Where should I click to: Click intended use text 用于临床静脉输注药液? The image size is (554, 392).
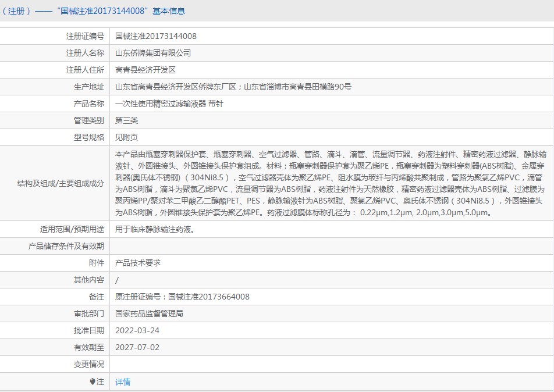point(155,230)
